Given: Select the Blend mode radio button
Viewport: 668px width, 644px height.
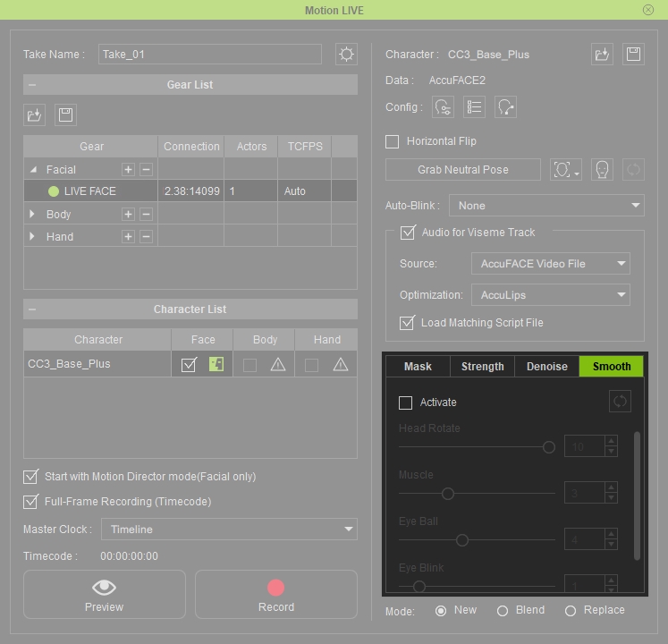Looking at the screenshot, I should click(503, 611).
